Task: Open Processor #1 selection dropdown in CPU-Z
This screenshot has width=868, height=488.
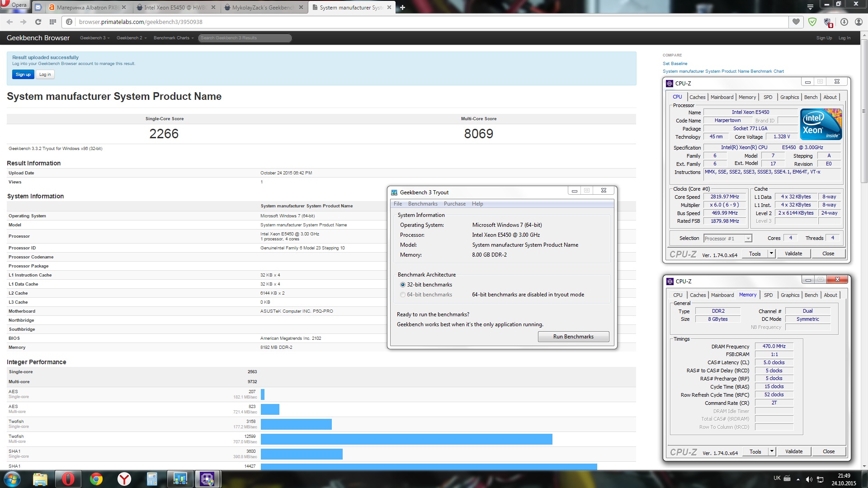Action: coord(727,239)
